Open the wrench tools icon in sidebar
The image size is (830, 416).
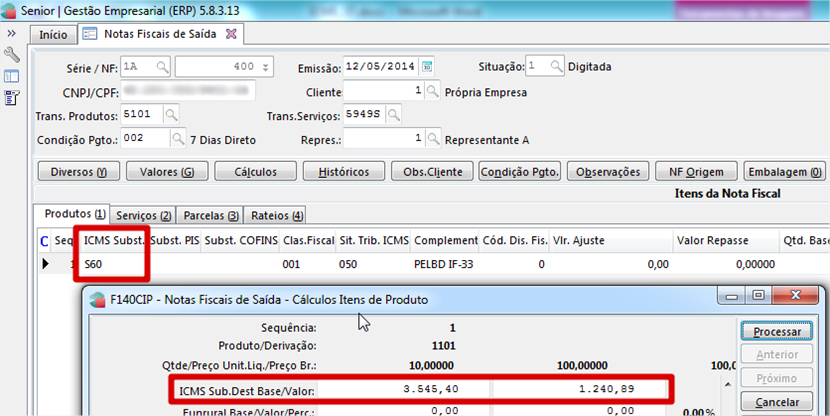click(x=12, y=55)
